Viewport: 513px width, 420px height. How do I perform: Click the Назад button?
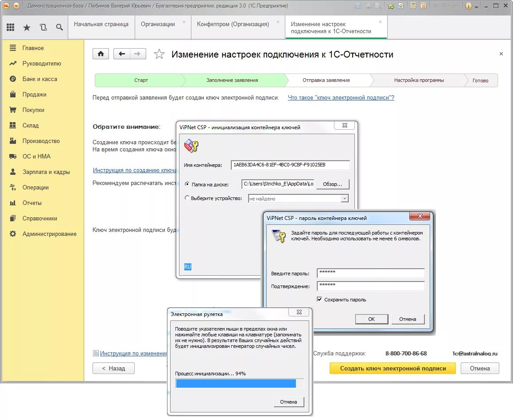113,368
